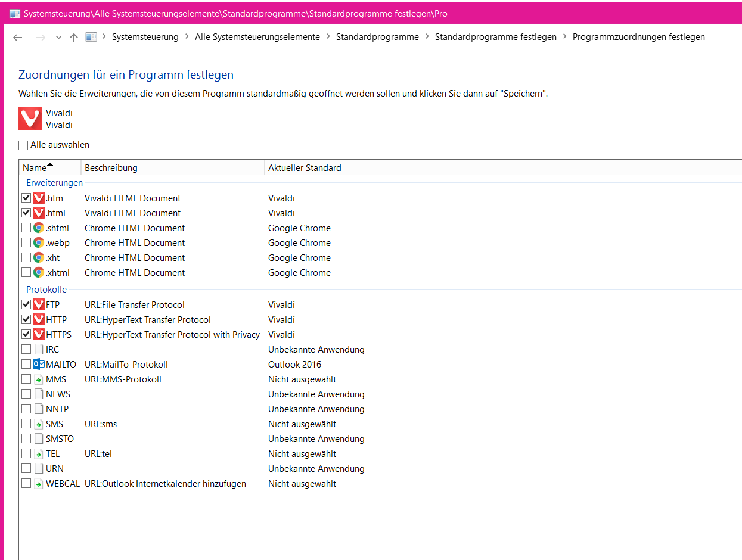The width and height of the screenshot is (742, 560).
Task: Open the Standardprogramme breadcrumb
Action: (377, 37)
